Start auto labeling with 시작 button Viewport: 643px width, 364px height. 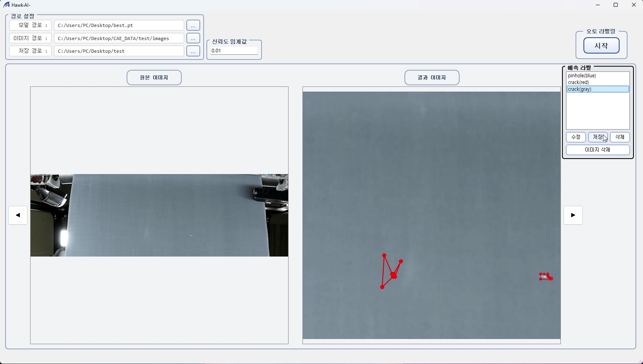tap(601, 46)
